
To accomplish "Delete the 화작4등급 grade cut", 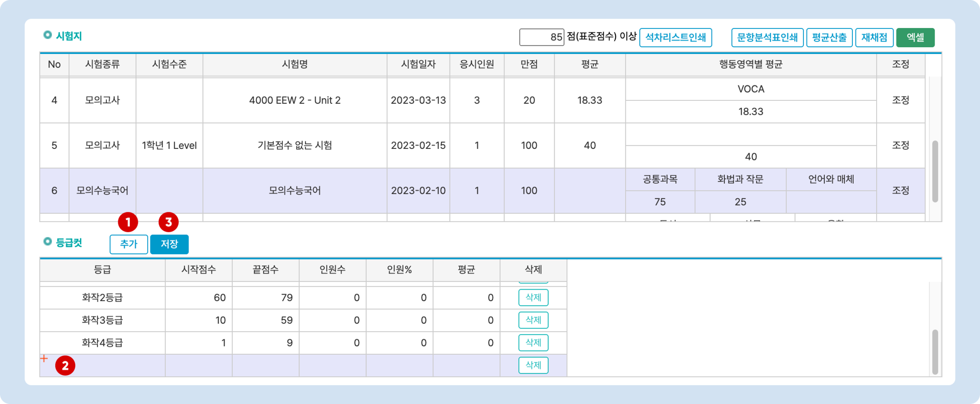I will (x=533, y=343).
